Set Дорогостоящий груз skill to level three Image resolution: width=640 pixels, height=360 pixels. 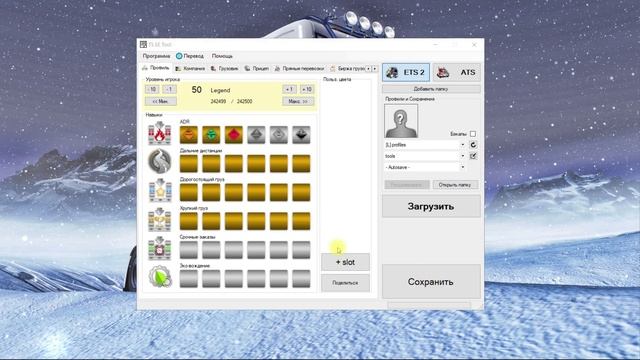[x=233, y=192]
